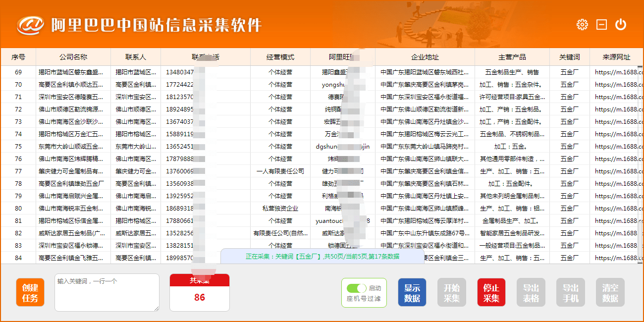Click product cell 其他通用零部件制造
The height and width of the screenshot is (322, 644).
coord(512,159)
